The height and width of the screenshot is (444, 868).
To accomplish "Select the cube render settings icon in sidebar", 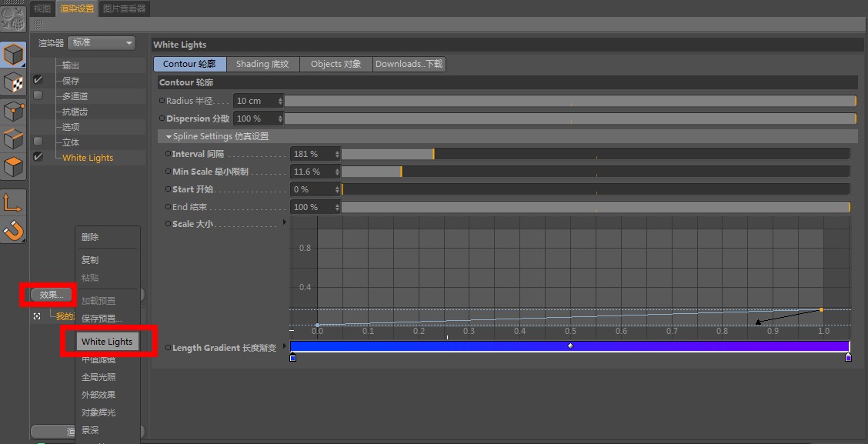I will 13,54.
